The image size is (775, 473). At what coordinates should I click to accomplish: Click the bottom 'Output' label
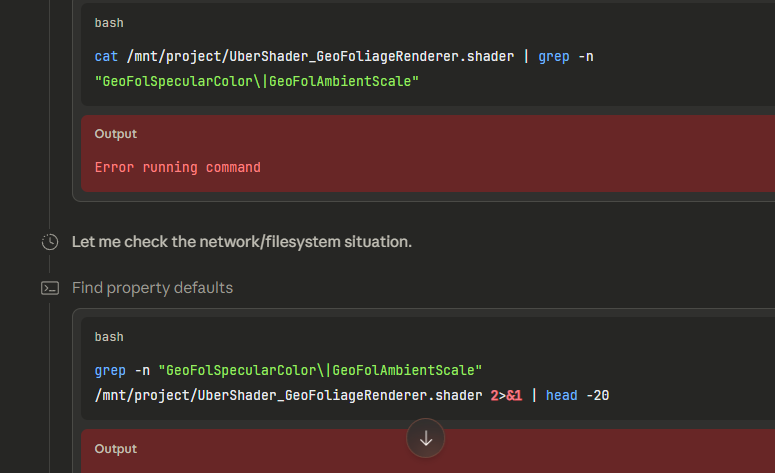pos(116,449)
